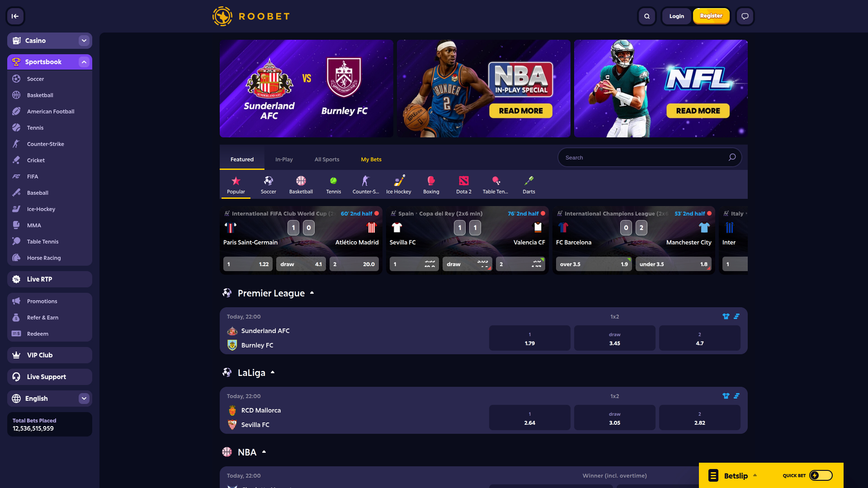
Task: Select the Boxing featured category
Action: coord(431,184)
